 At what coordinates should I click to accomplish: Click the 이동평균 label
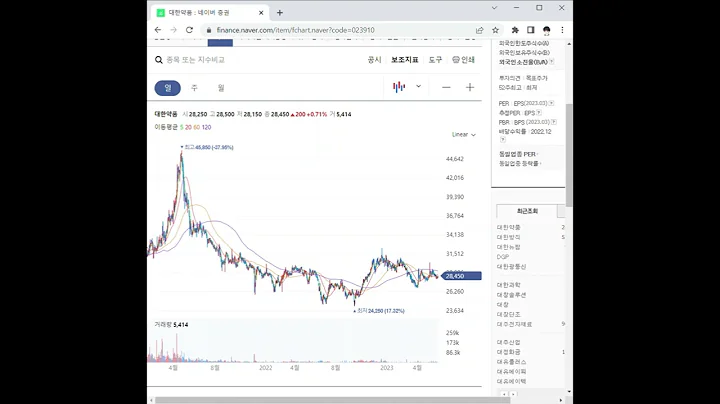pyautogui.click(x=166, y=127)
